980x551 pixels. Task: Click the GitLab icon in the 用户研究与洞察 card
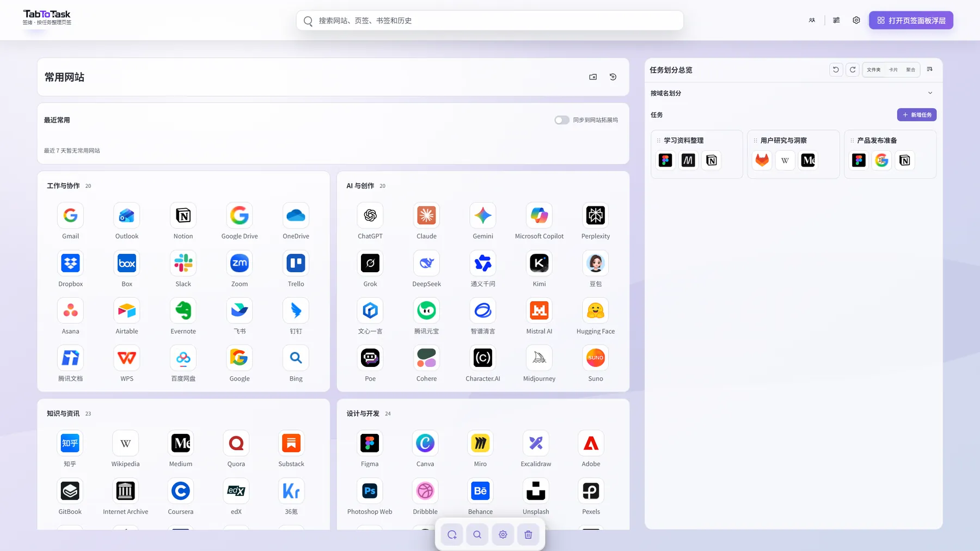click(762, 161)
